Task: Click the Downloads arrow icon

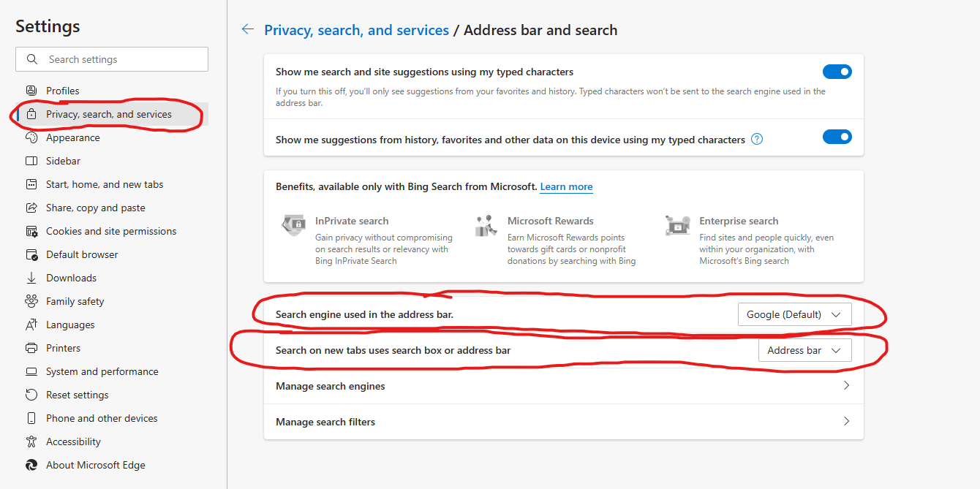Action: click(x=31, y=278)
